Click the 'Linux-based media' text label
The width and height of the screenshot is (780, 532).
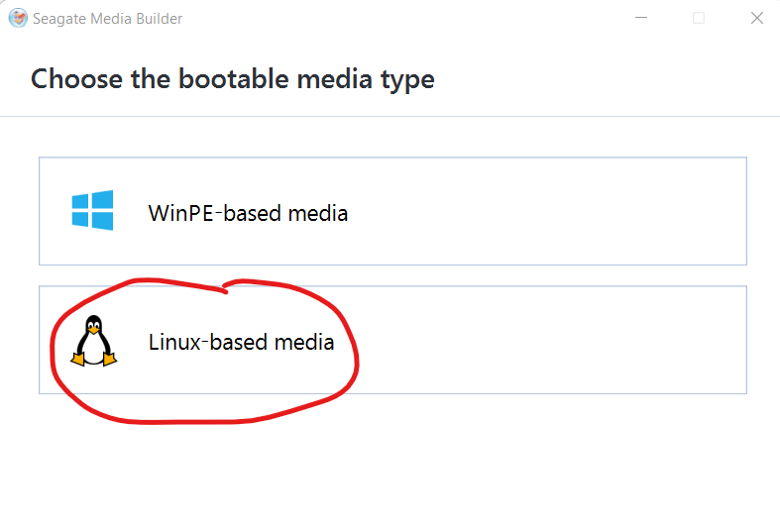tap(241, 342)
